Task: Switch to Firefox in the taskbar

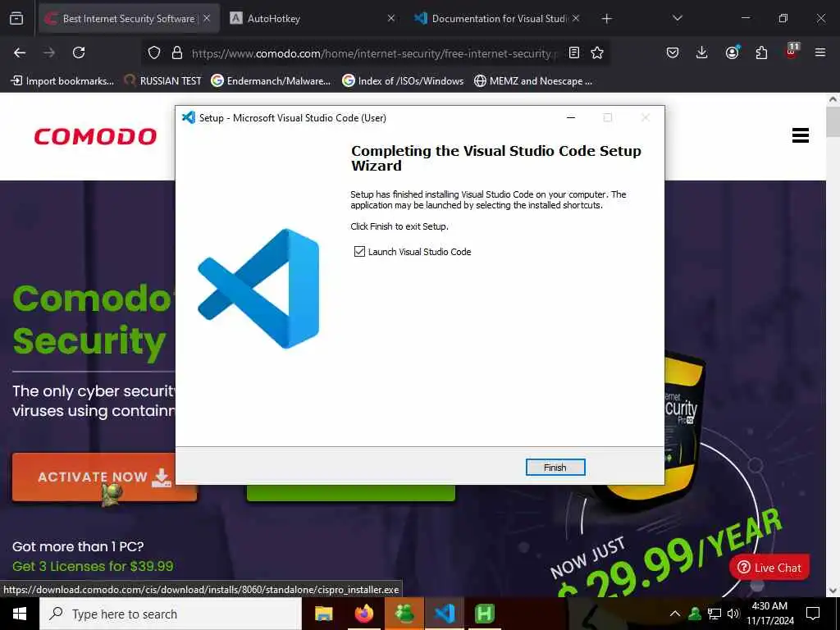Action: (363, 614)
